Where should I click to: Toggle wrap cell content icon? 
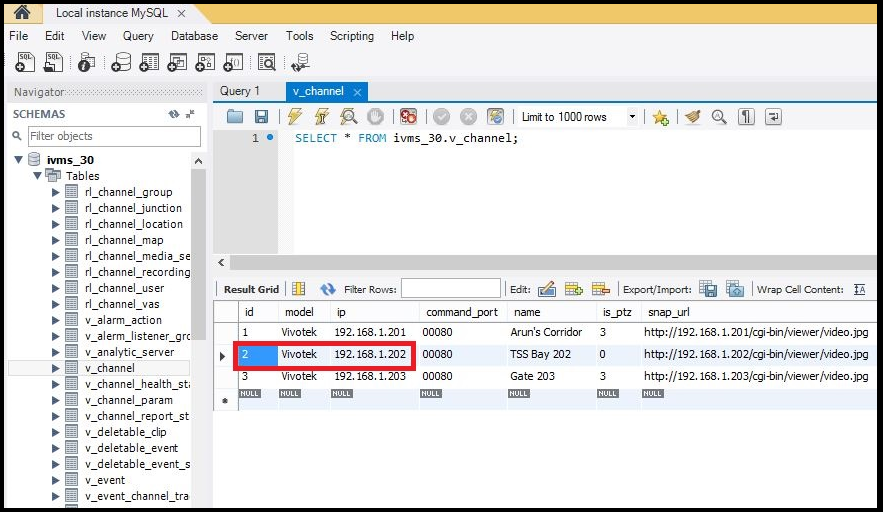859,289
